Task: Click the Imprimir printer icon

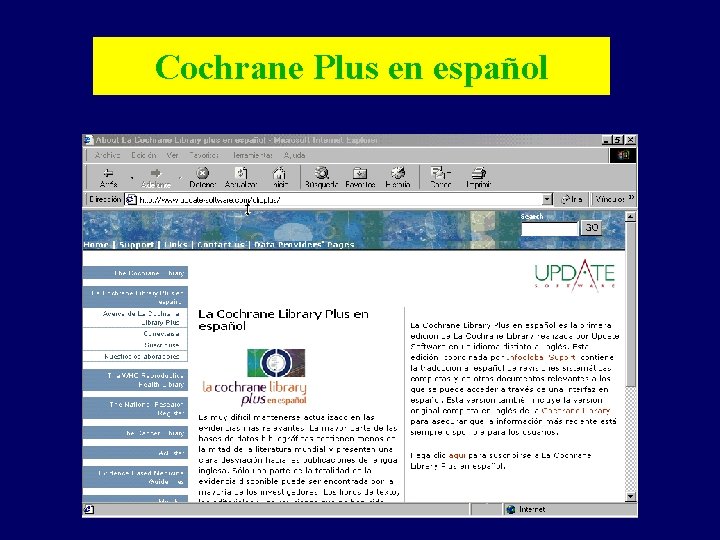Action: (478, 173)
